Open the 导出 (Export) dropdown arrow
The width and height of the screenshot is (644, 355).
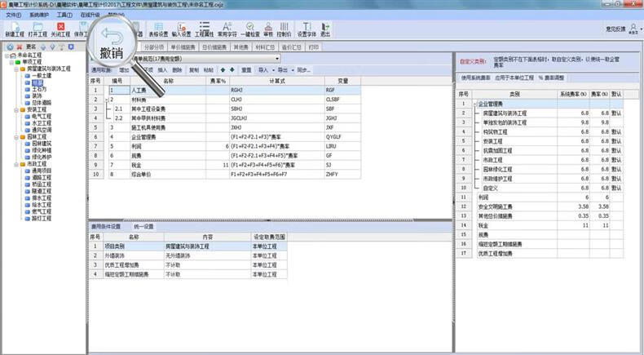pyautogui.click(x=292, y=70)
